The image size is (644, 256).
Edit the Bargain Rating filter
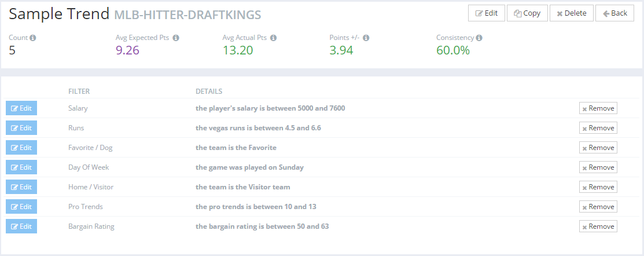click(x=21, y=226)
